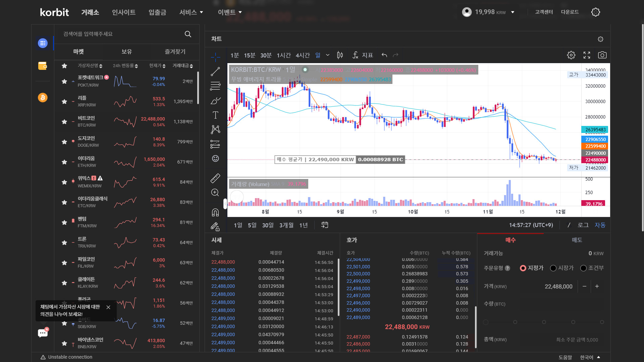644x362 pixels.
Task: Activate the zoom in tool
Action: [x=215, y=192]
